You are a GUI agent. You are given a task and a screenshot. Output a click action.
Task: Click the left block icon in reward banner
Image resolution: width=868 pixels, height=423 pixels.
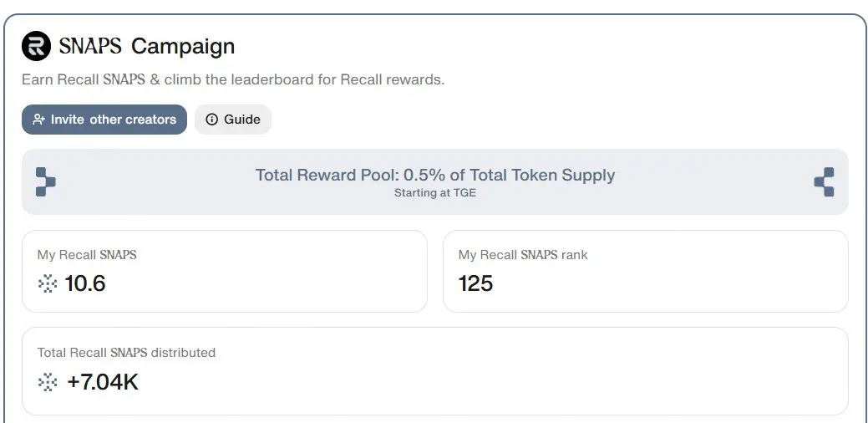tap(45, 181)
